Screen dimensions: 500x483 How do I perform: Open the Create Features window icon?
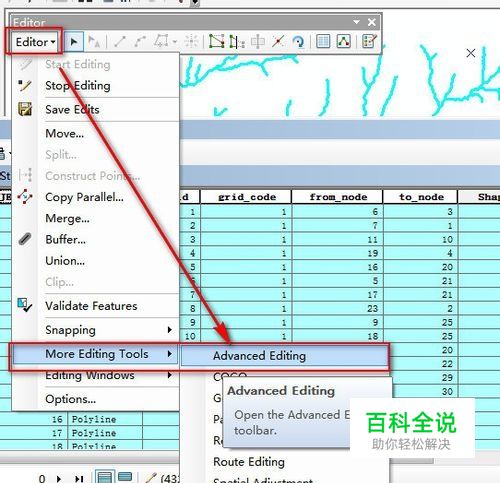click(369, 41)
